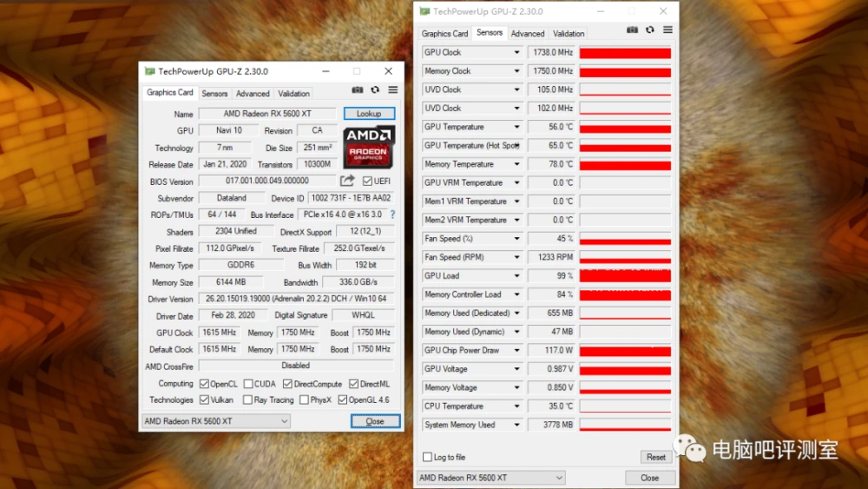Expand GPU Temperature sensor dropdown arrow

click(x=516, y=127)
